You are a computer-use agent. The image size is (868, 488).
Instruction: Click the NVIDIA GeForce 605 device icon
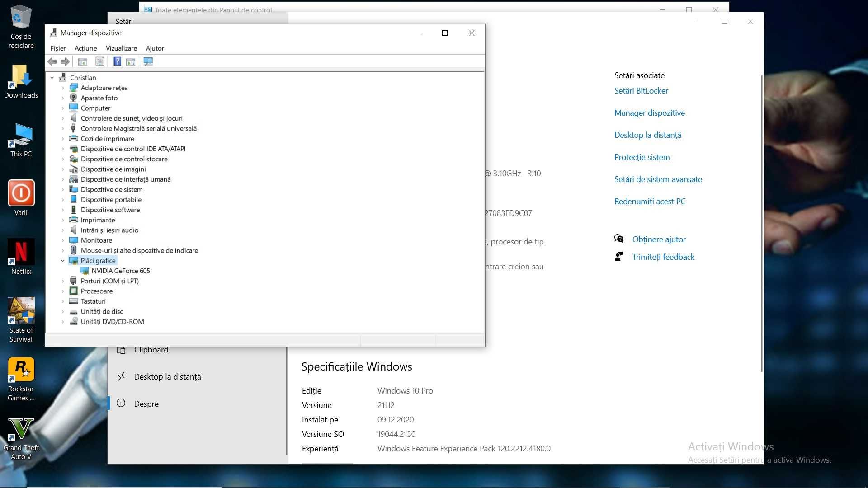point(84,271)
